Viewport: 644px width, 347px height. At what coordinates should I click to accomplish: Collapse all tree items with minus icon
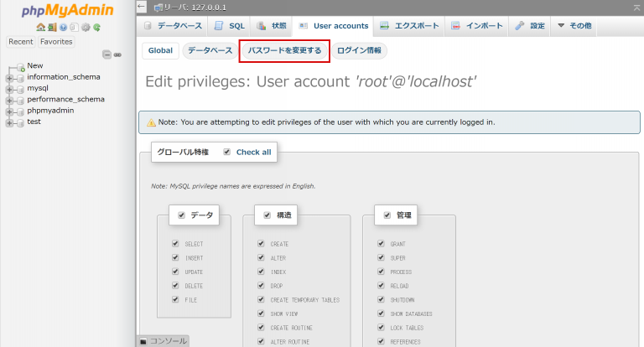tap(106, 54)
